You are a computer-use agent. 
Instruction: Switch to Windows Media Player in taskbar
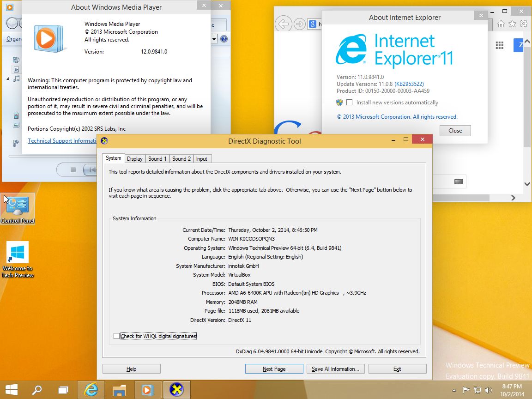point(148,389)
